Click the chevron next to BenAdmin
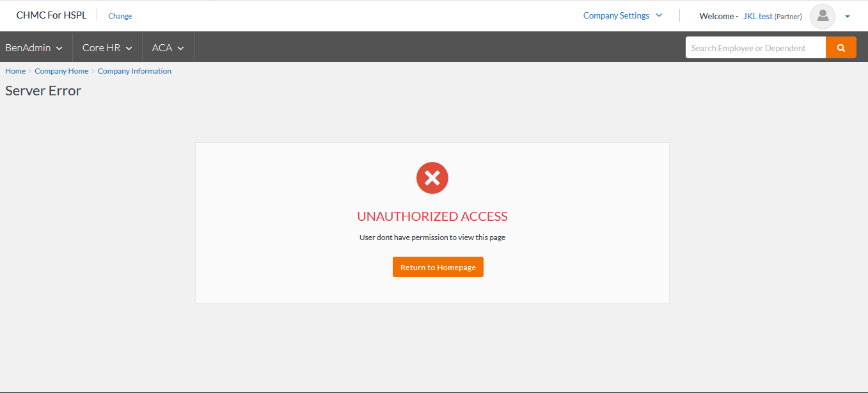This screenshot has height=393, width=868. (x=59, y=49)
